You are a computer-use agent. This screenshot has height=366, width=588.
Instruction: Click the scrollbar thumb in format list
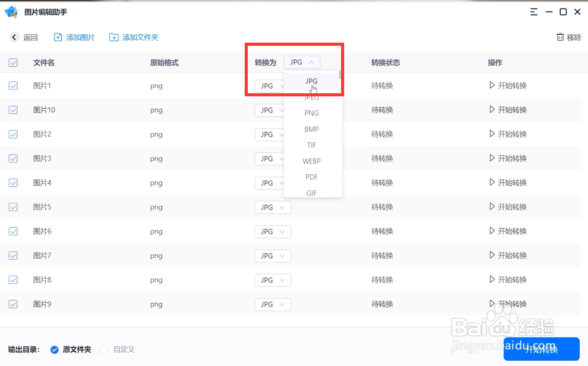[x=340, y=75]
